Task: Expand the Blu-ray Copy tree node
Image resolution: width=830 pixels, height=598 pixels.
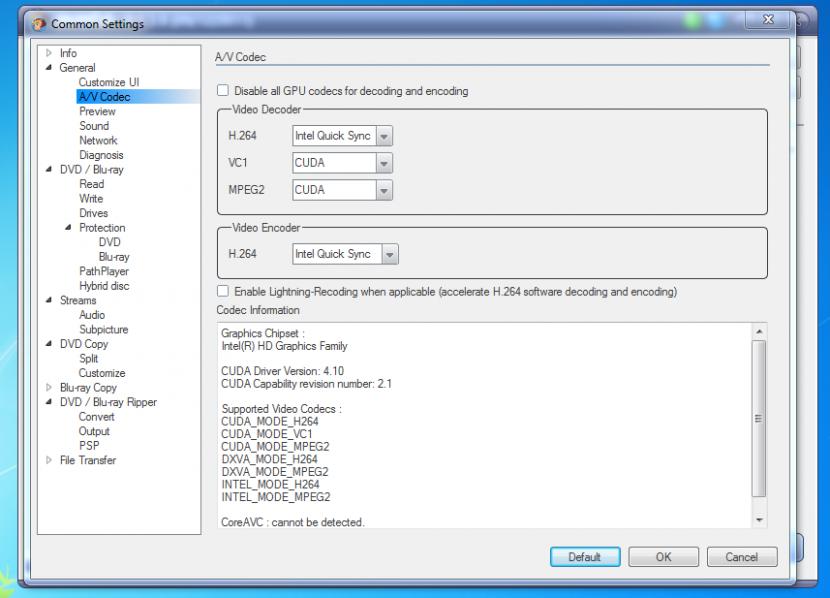Action: 49,387
